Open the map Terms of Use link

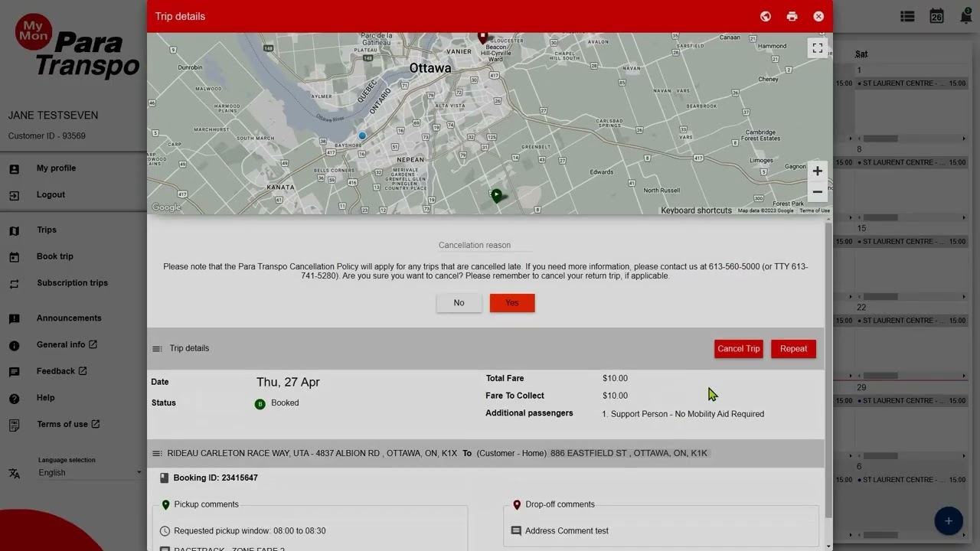point(814,210)
